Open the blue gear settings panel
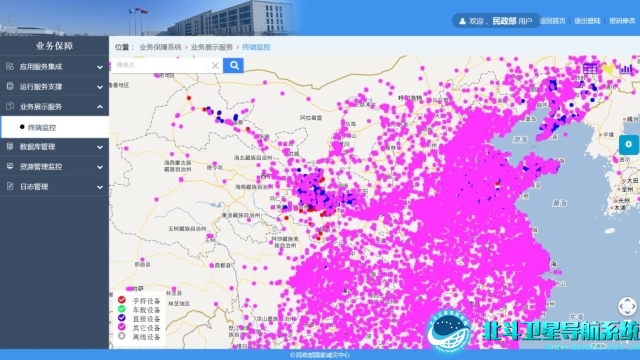 point(629,144)
